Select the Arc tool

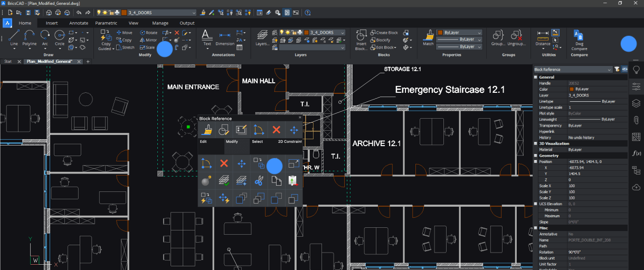coord(45,37)
